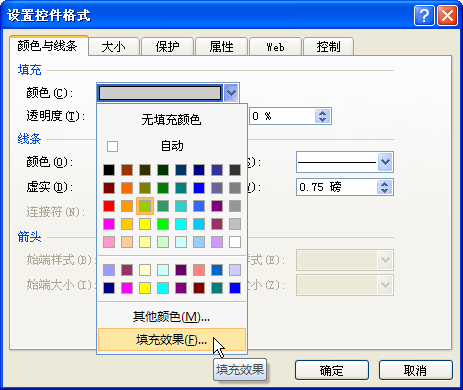
Task: Pick the coral swatch below the divider
Action: [x=199, y=270]
